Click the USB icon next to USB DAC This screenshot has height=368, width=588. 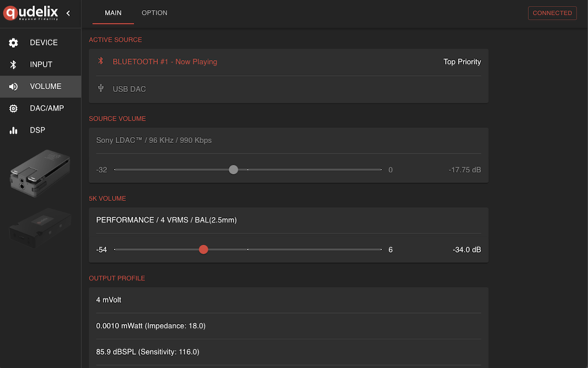click(101, 88)
